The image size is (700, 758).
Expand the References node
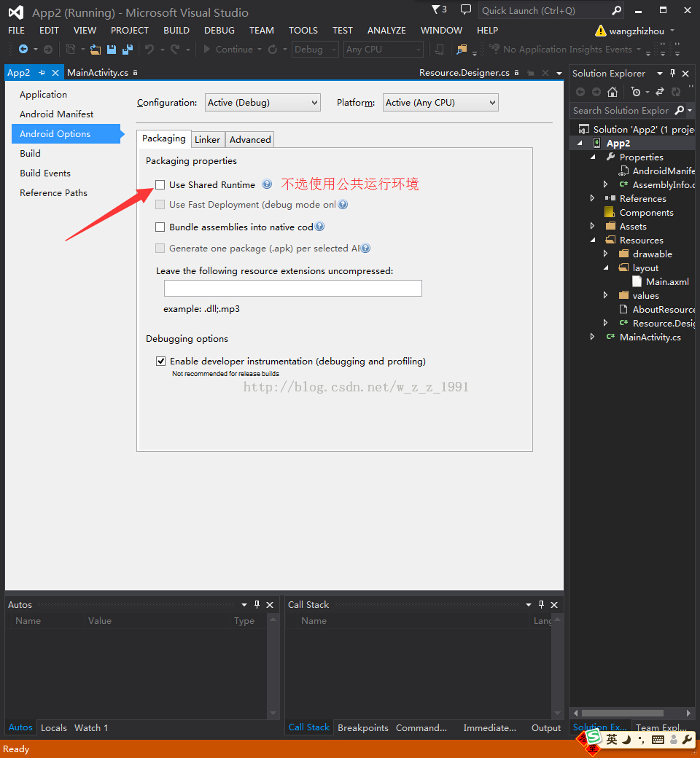(592, 198)
